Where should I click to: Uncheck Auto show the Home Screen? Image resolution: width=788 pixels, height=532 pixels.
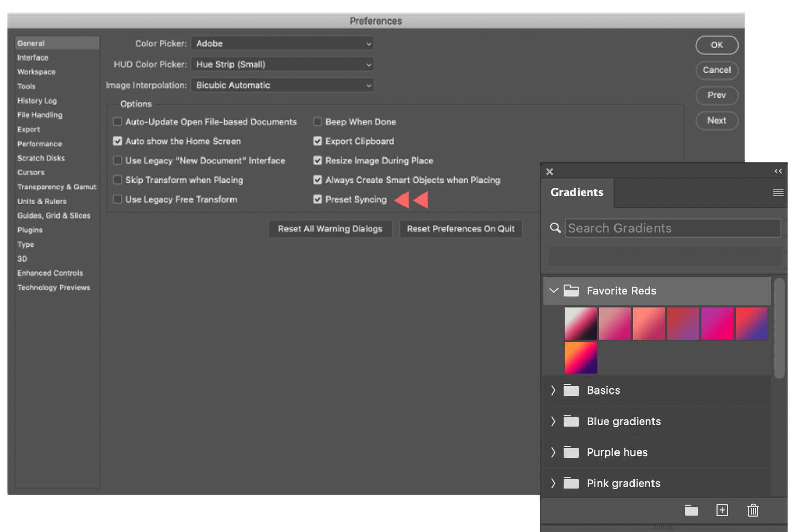click(x=118, y=141)
